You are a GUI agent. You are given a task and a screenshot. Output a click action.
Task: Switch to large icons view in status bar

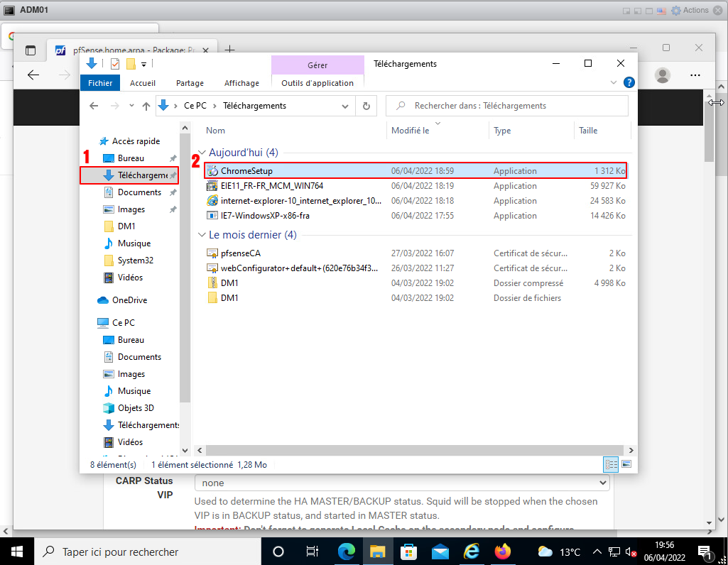pos(626,464)
